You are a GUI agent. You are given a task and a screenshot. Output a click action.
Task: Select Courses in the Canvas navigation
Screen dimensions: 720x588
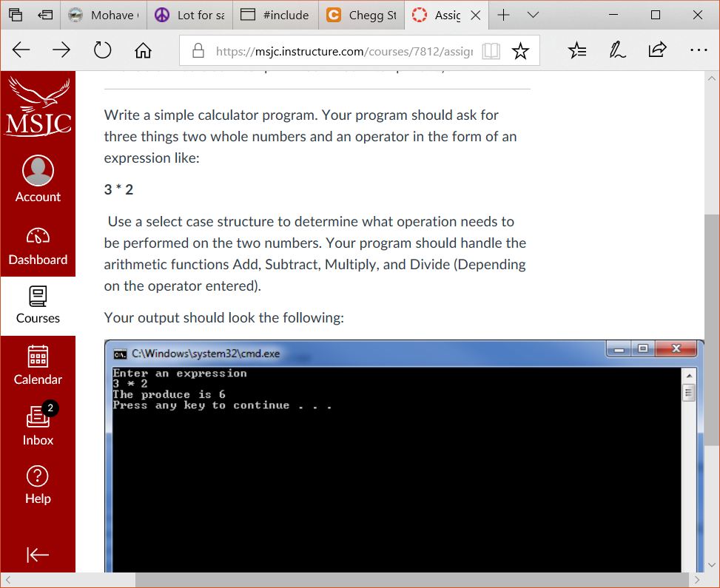click(x=38, y=305)
